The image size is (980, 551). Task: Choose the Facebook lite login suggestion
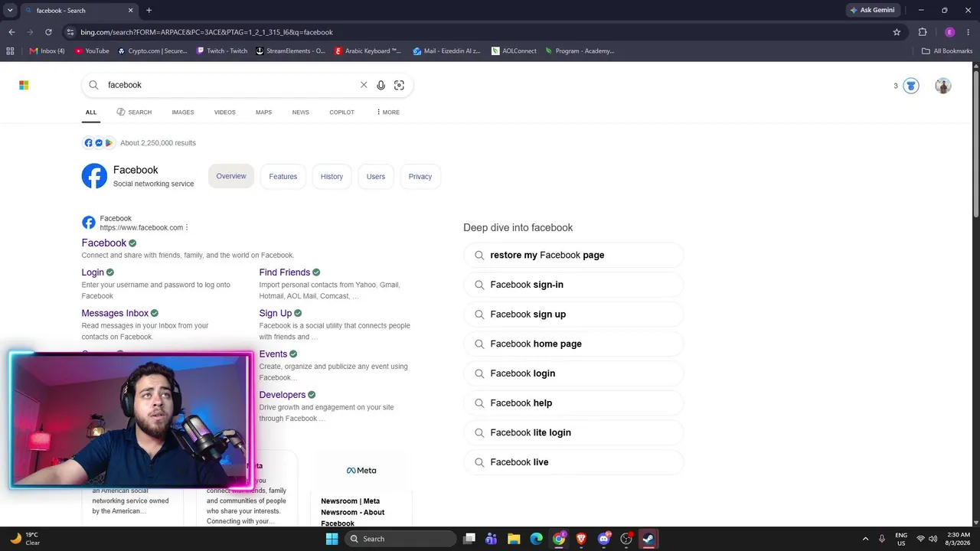(x=573, y=432)
